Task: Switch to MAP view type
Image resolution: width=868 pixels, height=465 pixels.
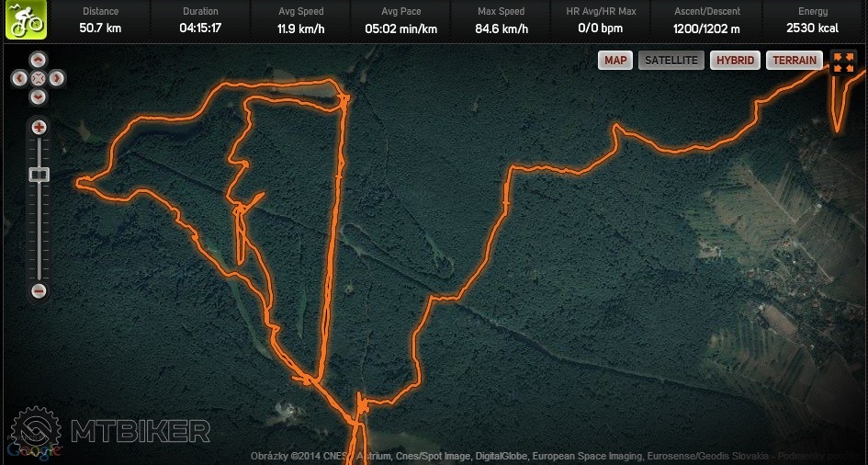Action: tap(615, 61)
